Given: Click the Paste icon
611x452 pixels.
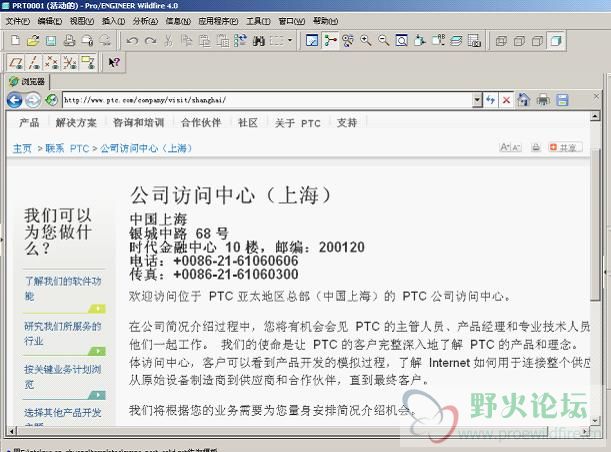Looking at the screenshot, I should point(205,41).
